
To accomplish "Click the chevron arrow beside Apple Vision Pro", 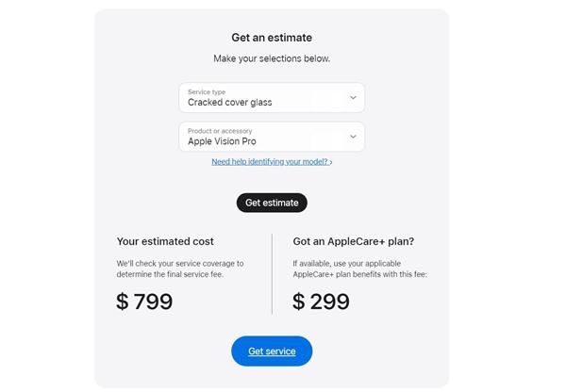I will point(353,137).
